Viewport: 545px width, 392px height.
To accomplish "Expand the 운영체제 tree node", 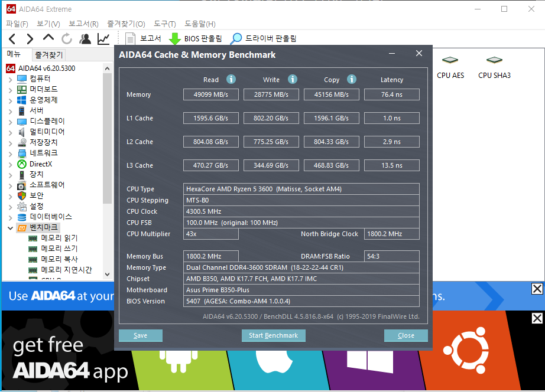I will click(x=11, y=101).
